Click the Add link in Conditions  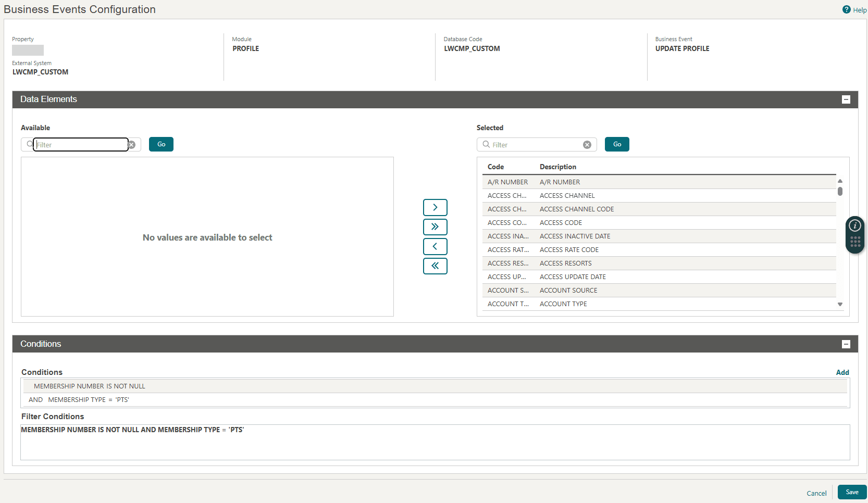(842, 372)
